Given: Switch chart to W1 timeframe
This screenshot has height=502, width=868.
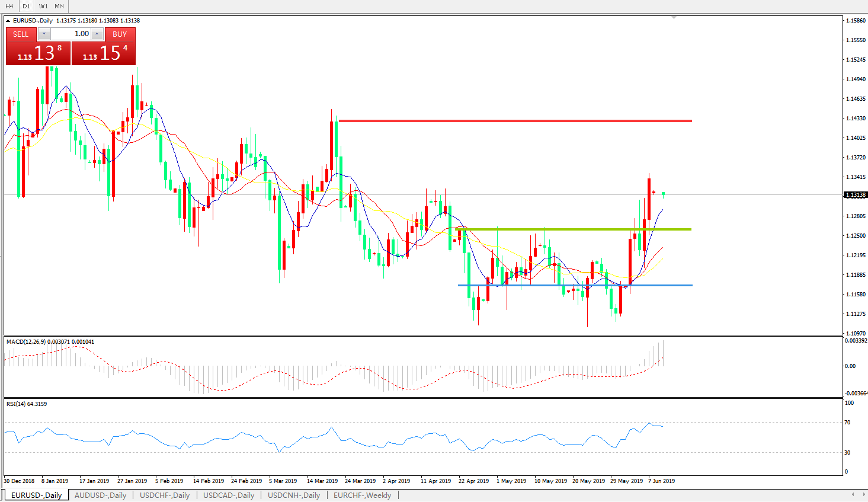Looking at the screenshot, I should click(43, 6).
